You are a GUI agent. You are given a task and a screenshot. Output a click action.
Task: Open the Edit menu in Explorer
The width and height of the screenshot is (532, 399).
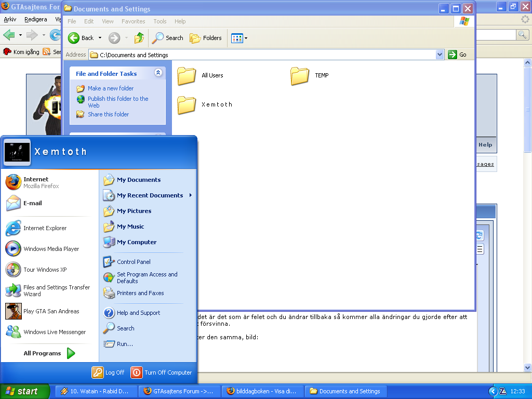point(89,21)
